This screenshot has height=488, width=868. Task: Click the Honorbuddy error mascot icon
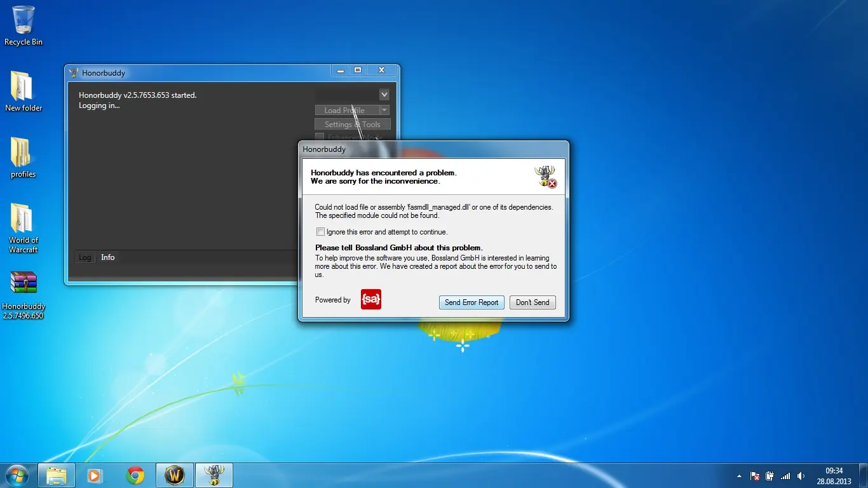pyautogui.click(x=546, y=177)
